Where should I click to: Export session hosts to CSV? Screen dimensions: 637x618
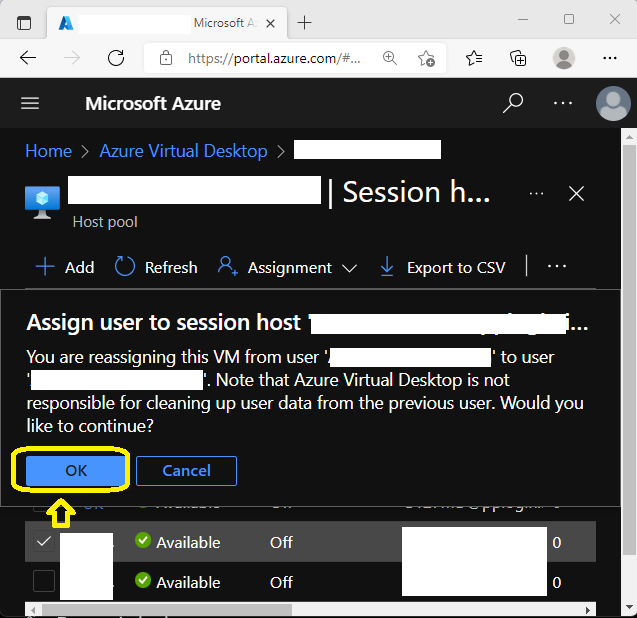[x=443, y=267]
